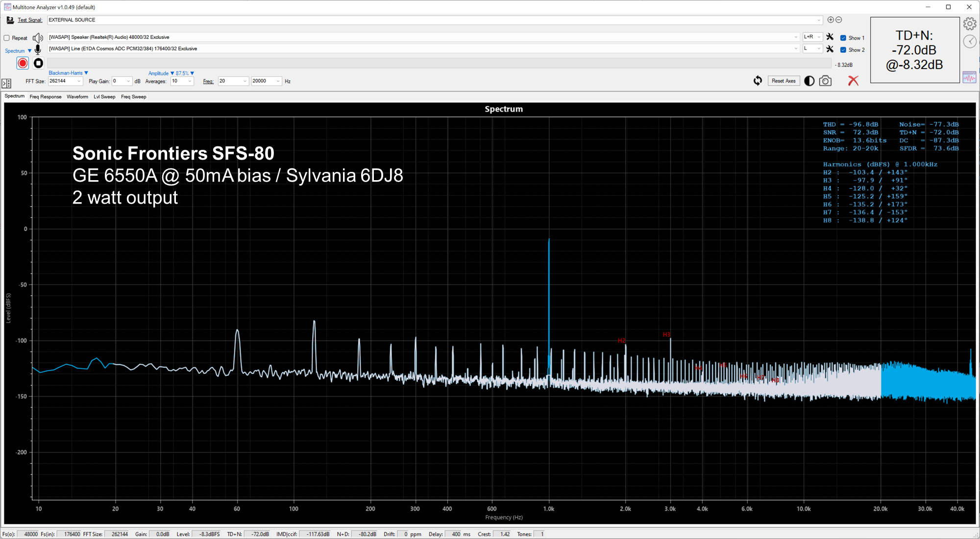Open the Blackman-Harris window dropdown

click(68, 73)
